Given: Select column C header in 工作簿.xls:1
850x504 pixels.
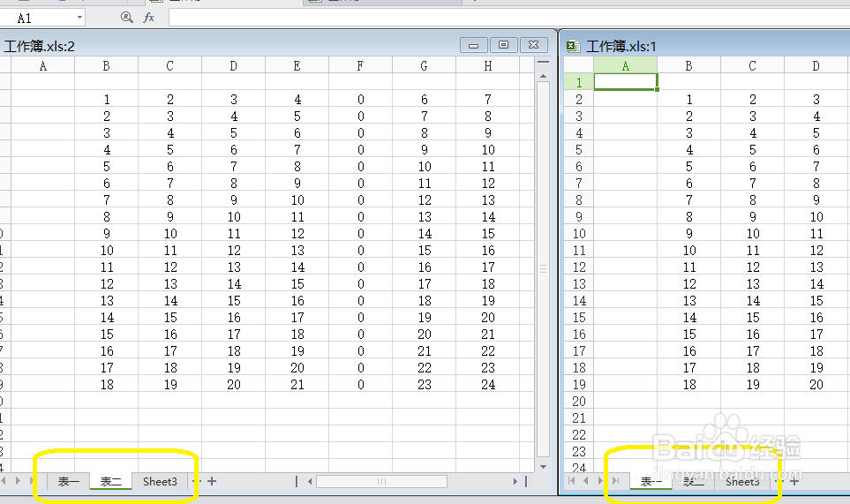Looking at the screenshot, I should click(x=752, y=65).
